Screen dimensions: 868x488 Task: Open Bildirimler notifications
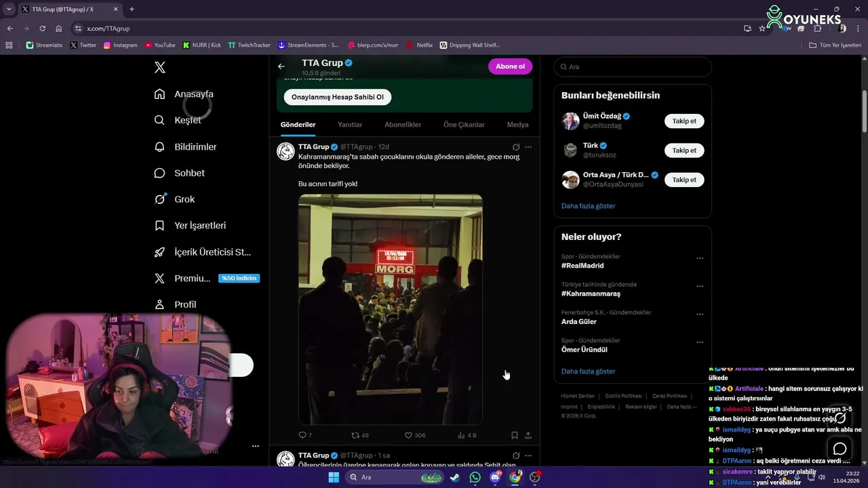pos(185,146)
